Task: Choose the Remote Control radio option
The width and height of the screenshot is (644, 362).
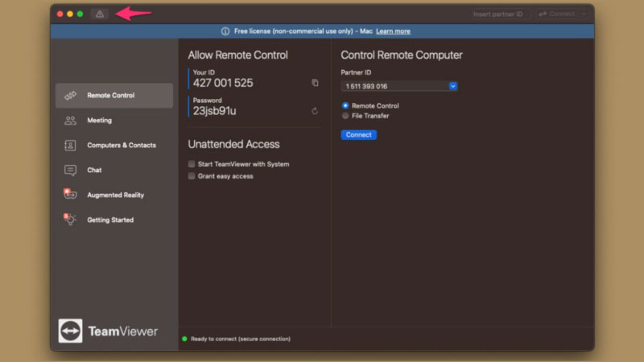Action: [345, 105]
